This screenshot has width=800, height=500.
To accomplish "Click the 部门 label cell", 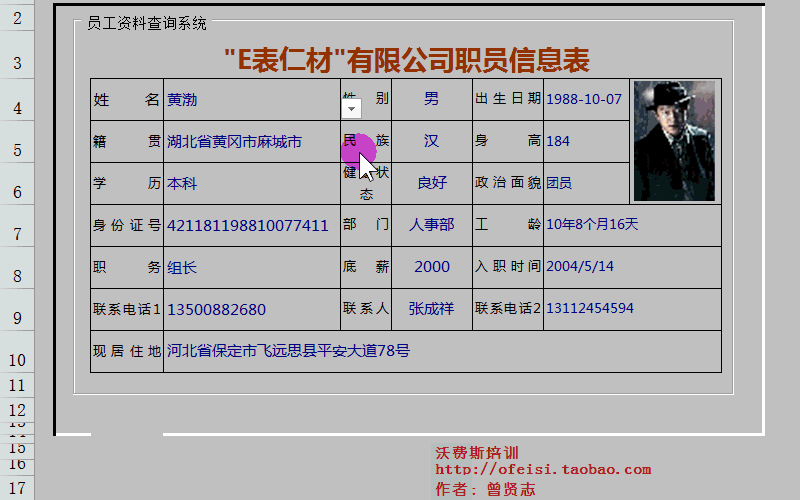I will [366, 226].
